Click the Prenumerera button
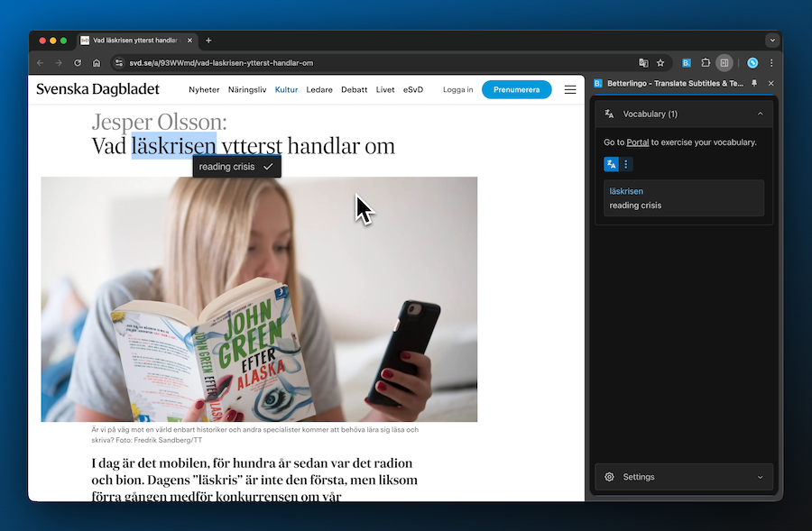Screen dimensions: 812x531 [x=516, y=89]
